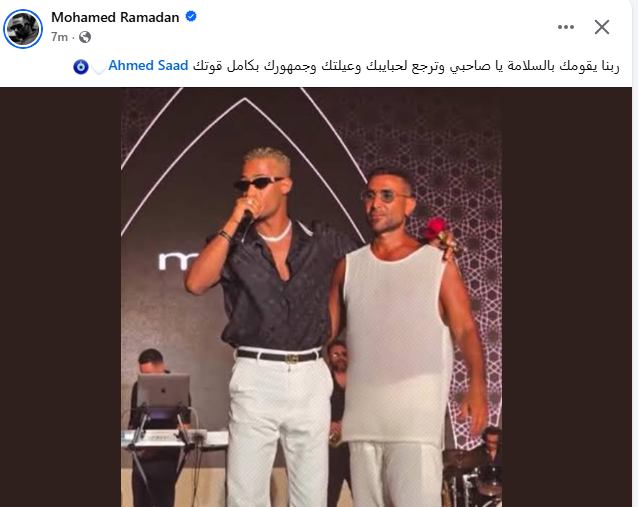The height and width of the screenshot is (507, 638).
Task: Click the blue evil eye emoji
Action: [x=81, y=66]
